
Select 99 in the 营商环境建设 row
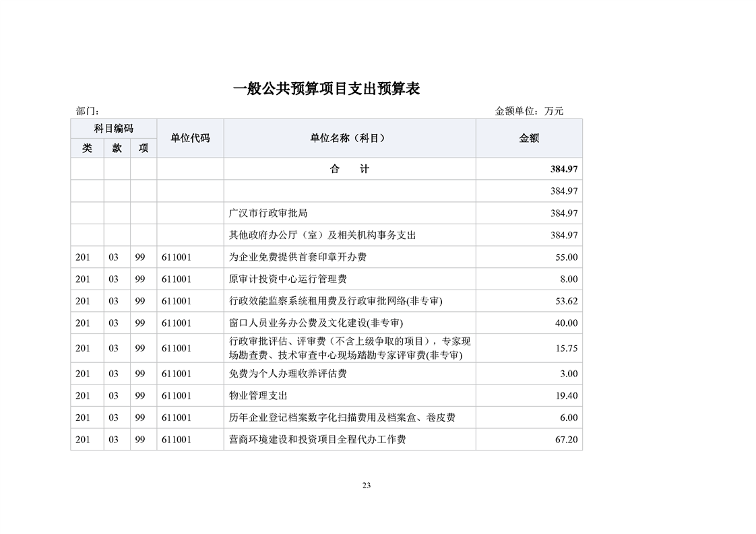140,440
